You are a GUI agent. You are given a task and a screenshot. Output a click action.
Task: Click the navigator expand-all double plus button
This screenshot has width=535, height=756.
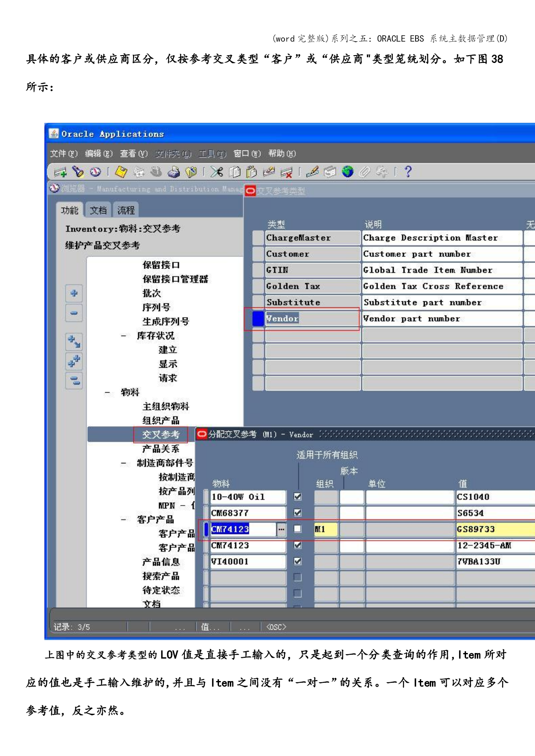click(x=74, y=361)
